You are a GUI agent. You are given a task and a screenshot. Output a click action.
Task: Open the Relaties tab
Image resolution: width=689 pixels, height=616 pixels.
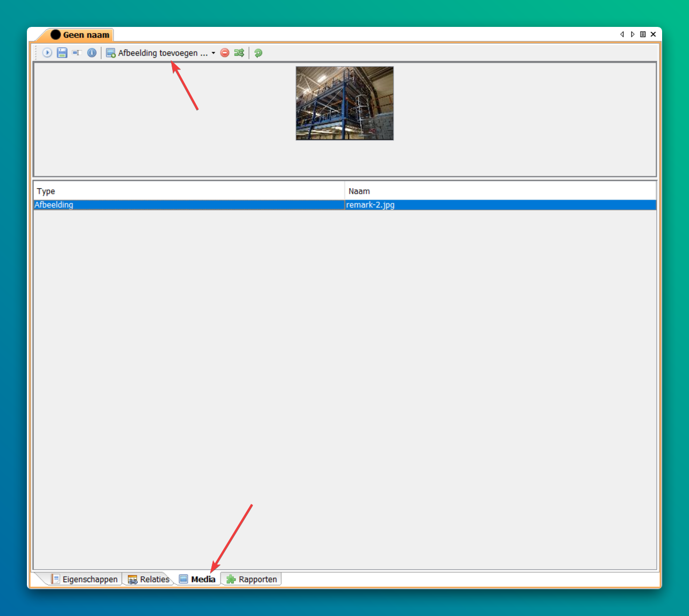tap(149, 579)
